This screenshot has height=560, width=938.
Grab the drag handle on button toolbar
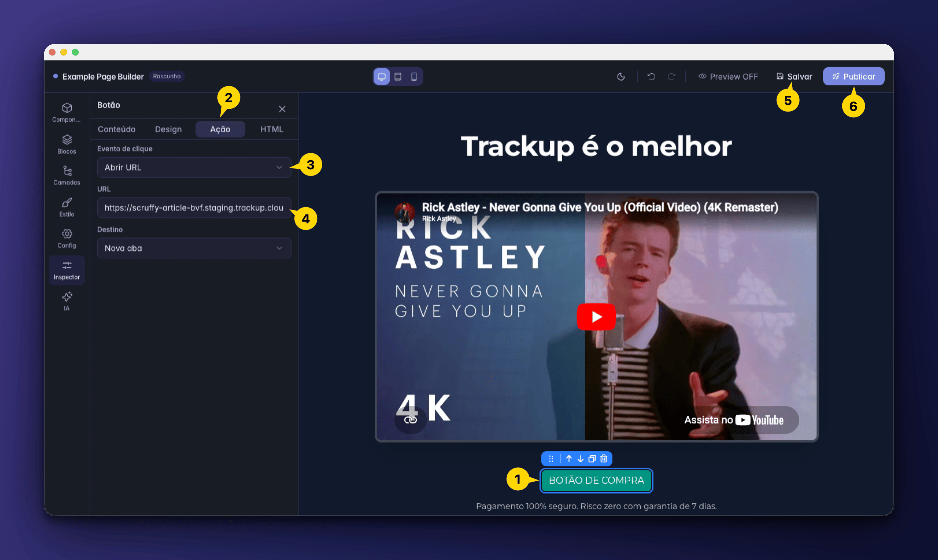(551, 459)
